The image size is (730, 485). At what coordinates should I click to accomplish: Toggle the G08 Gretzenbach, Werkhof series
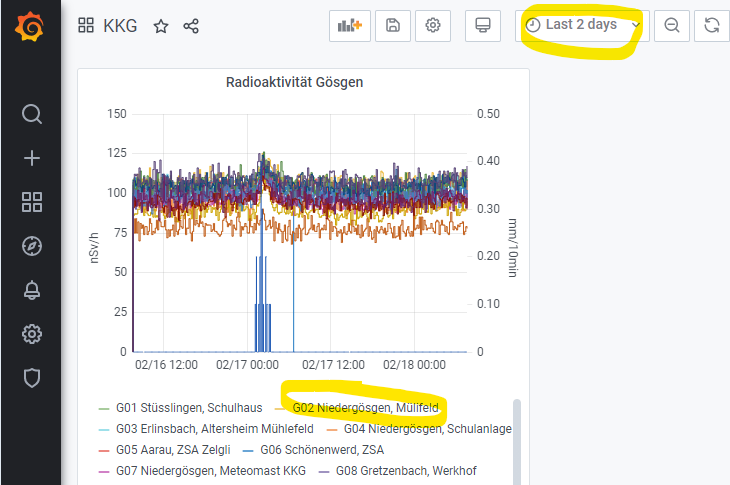[x=406, y=471]
